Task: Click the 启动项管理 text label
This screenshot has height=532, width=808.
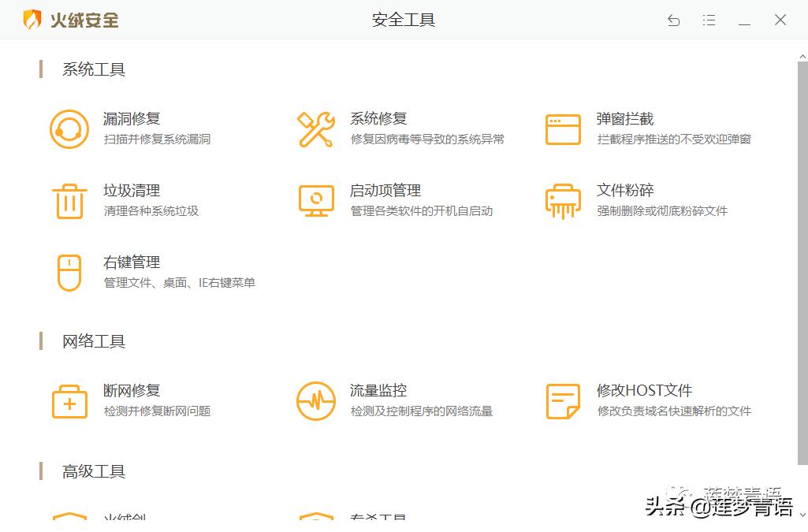Action: [x=385, y=190]
